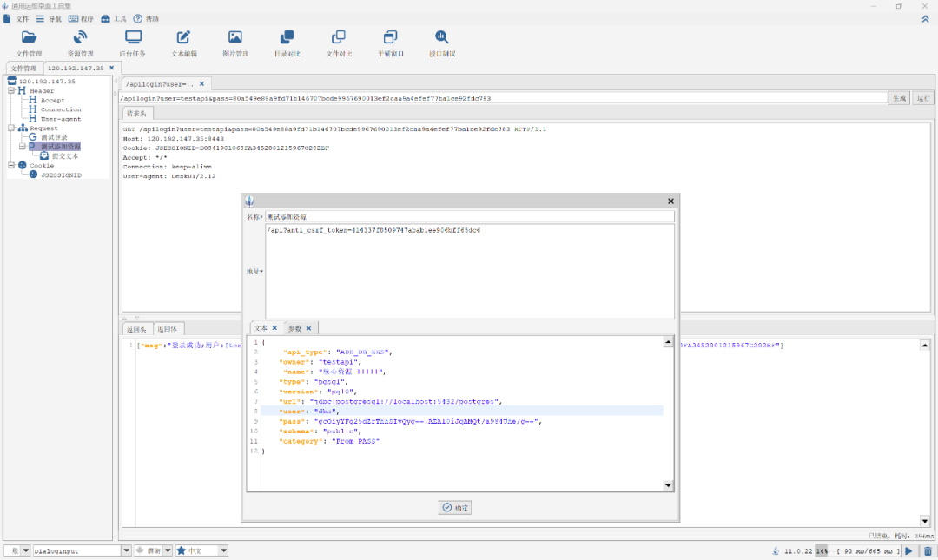This screenshot has height=560, width=938.
Task: Collapse the Cookie tree node
Action: click(x=11, y=165)
